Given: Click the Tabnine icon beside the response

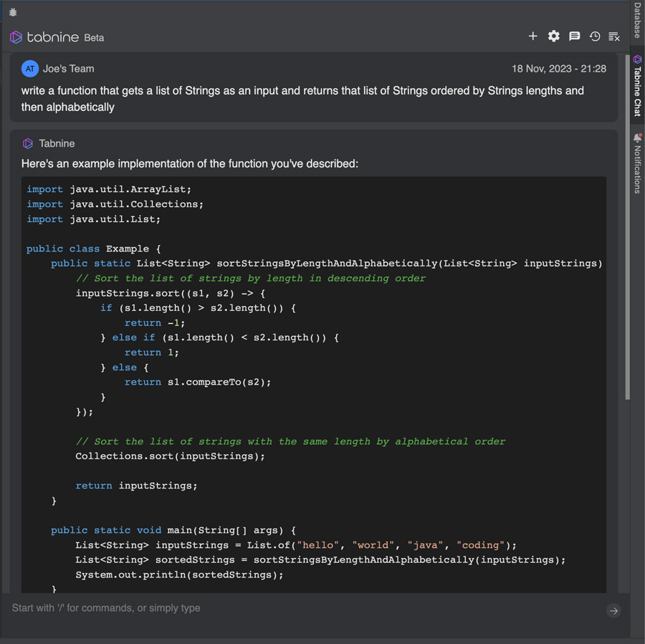Looking at the screenshot, I should point(28,143).
